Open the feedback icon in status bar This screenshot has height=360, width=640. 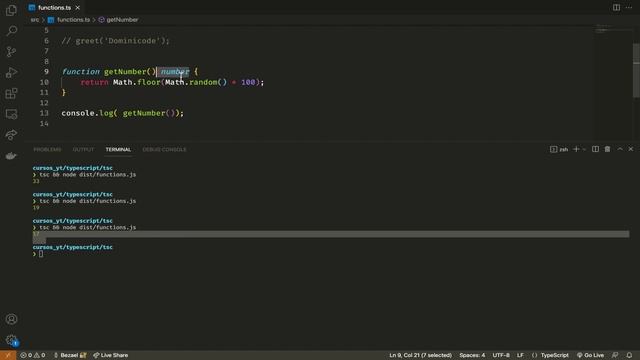tap(615, 355)
